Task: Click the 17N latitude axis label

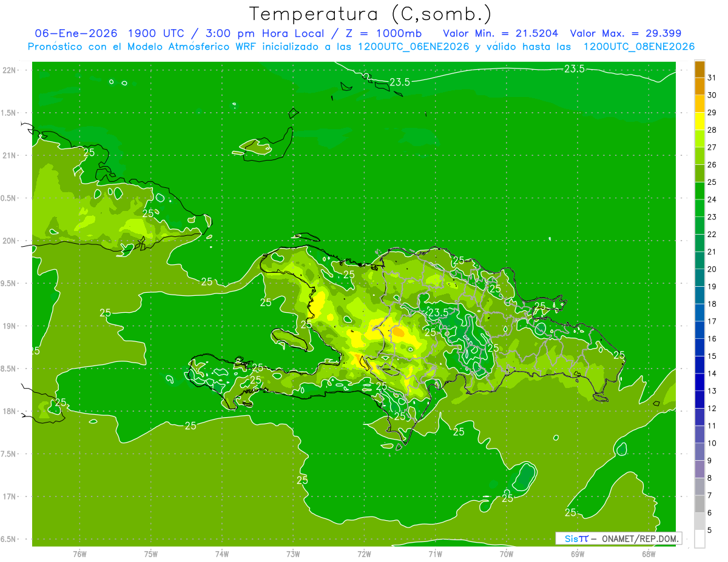Action: pyautogui.click(x=10, y=497)
